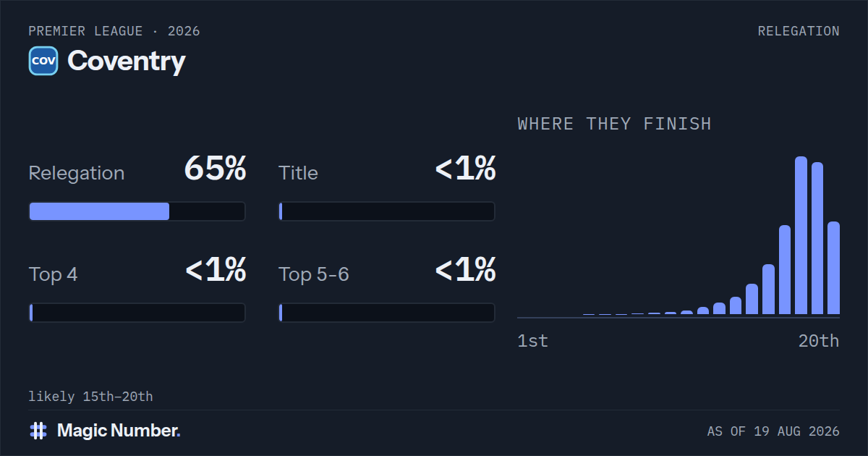Click the 20th place bar in chart
This screenshot has height=456, width=868.
833,268
